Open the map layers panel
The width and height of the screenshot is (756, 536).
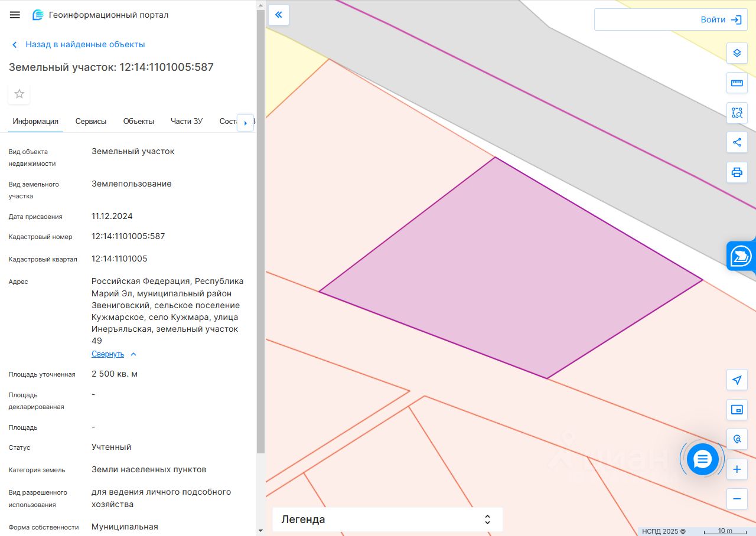(x=737, y=53)
